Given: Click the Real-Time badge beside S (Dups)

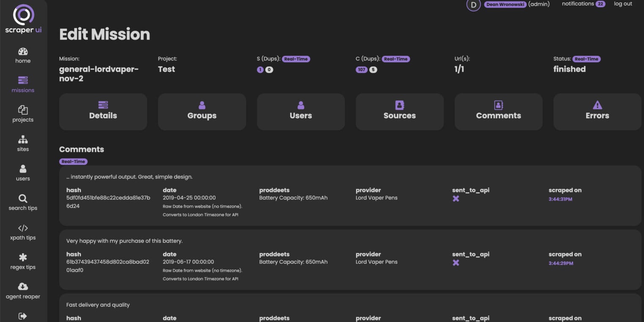Looking at the screenshot, I should pyautogui.click(x=296, y=59).
